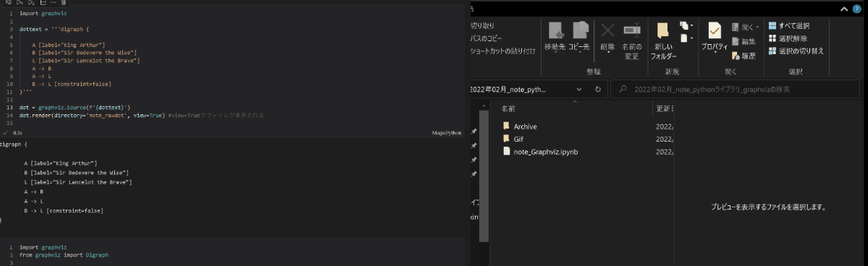Run cells above using the cell toolbar icon
Screen dimensions: 868x266
point(20,2)
